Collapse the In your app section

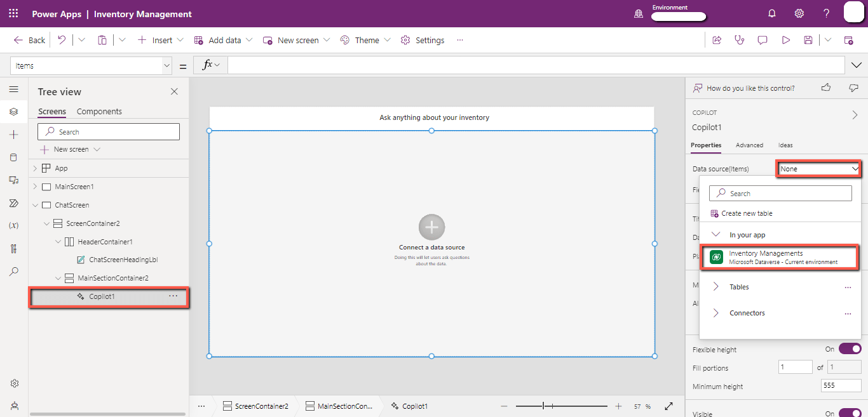[x=716, y=234]
